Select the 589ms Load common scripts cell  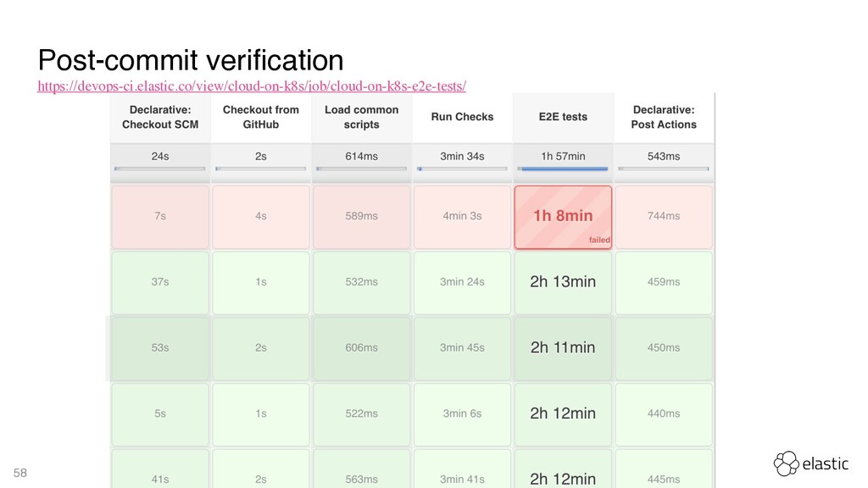pyautogui.click(x=361, y=217)
